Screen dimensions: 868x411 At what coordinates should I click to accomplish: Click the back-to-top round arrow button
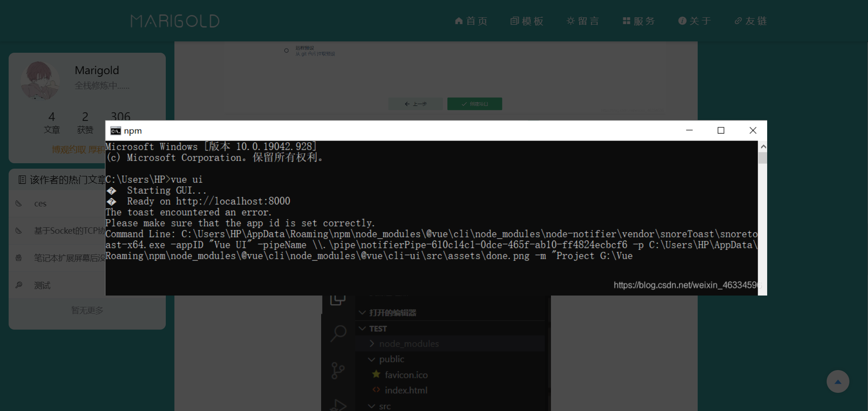point(838,381)
